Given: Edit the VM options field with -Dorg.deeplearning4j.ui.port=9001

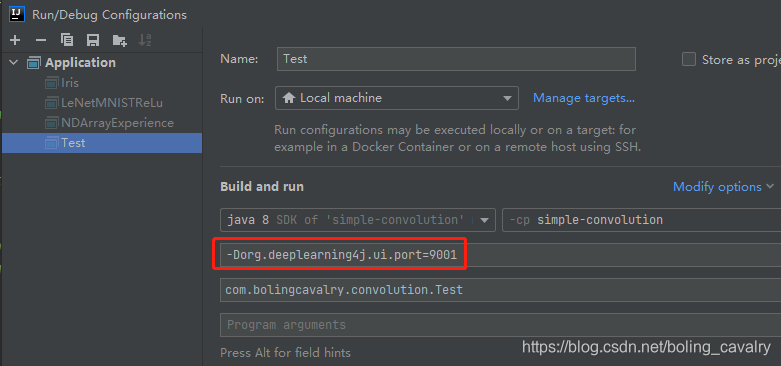Looking at the screenshot, I should point(501,255).
